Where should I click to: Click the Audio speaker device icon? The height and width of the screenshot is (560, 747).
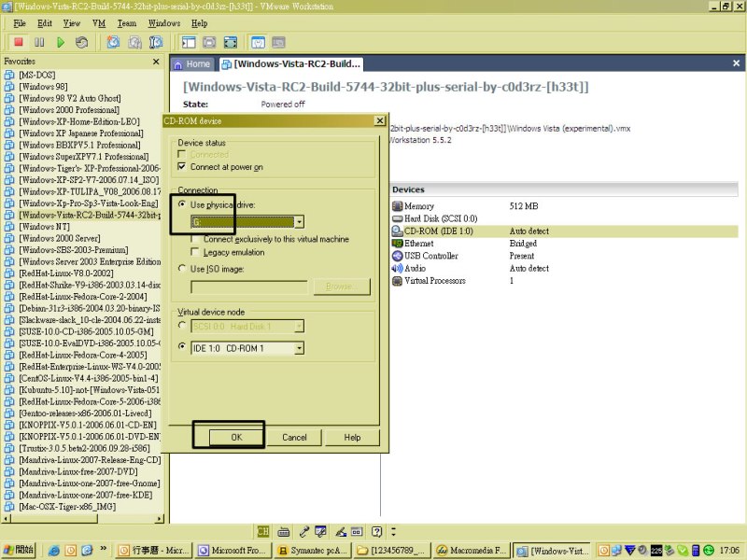[x=398, y=268]
